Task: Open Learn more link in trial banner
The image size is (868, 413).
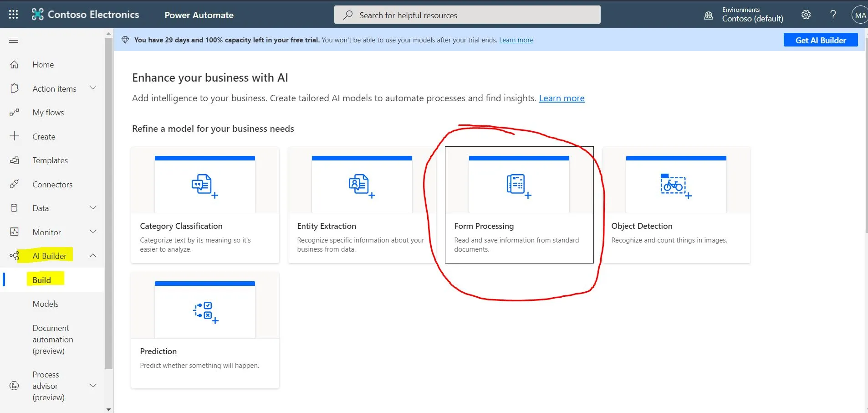Action: [516, 40]
